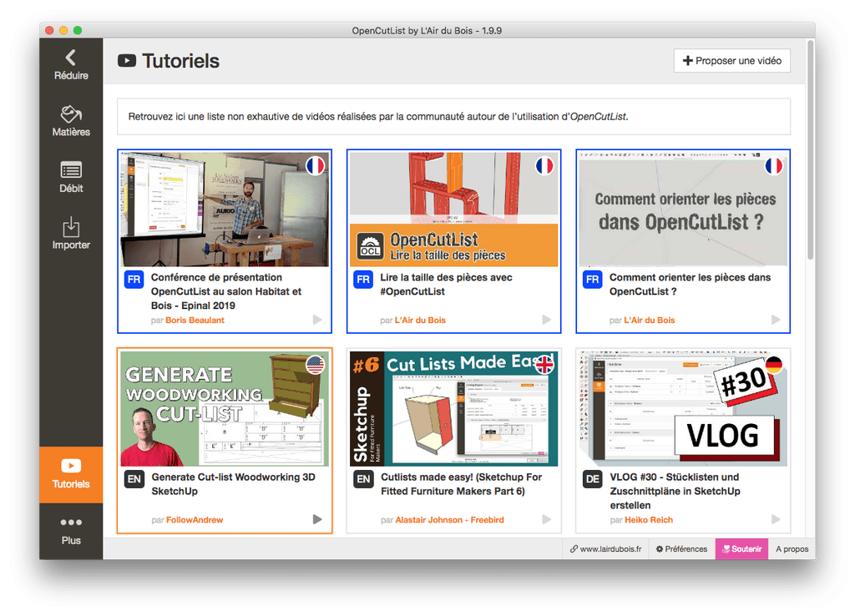The height and width of the screenshot is (616, 855).
Task: Open the Débit cutting list tab
Action: click(x=71, y=177)
